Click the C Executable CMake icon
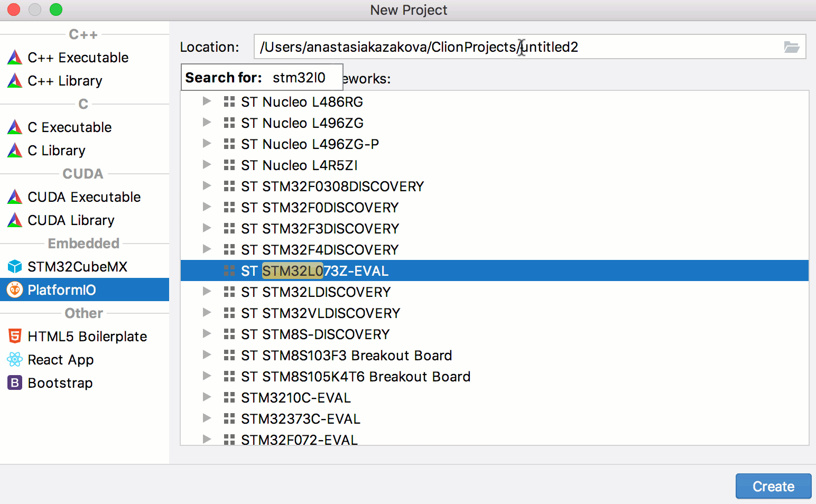816x504 pixels. click(x=15, y=127)
